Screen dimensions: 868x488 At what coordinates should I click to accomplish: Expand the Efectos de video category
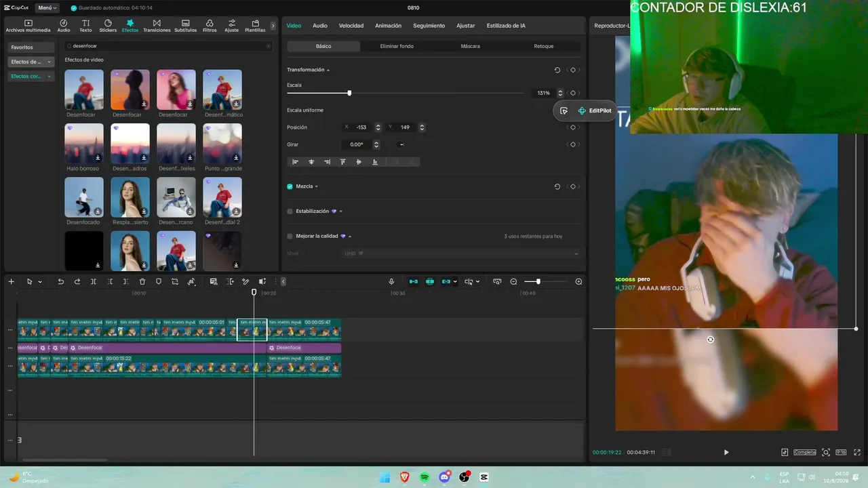31,62
